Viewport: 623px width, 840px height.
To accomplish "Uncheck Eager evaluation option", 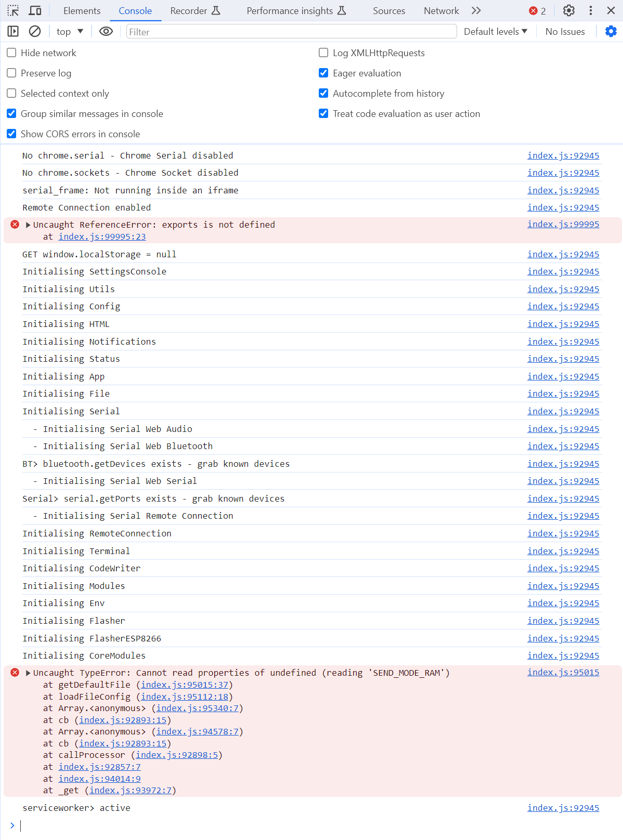I will click(x=323, y=73).
